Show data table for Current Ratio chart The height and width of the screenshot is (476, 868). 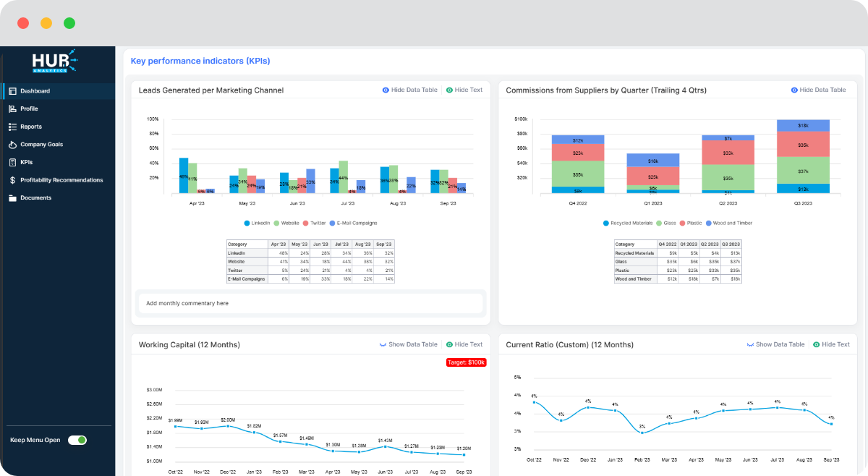click(776, 344)
